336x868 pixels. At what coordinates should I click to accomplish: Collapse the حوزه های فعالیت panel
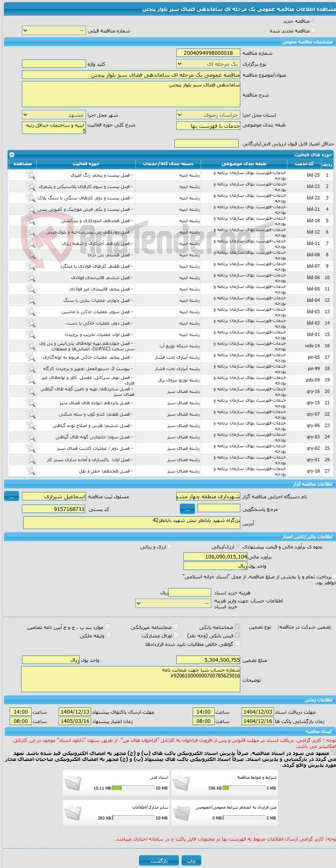coord(11,154)
